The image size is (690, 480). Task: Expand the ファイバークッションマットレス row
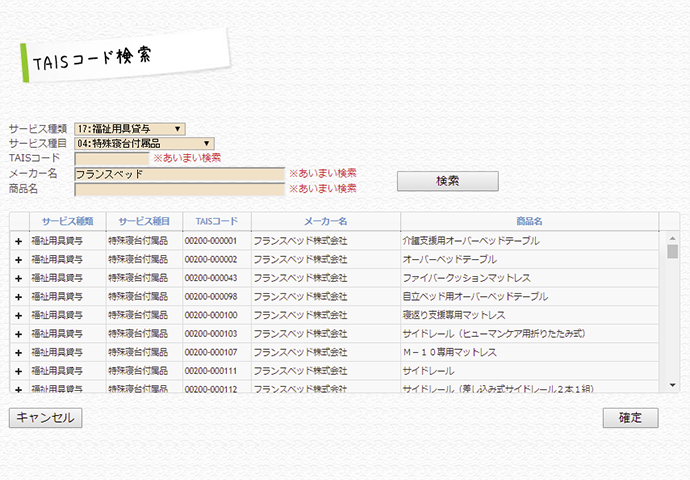pos(18,278)
